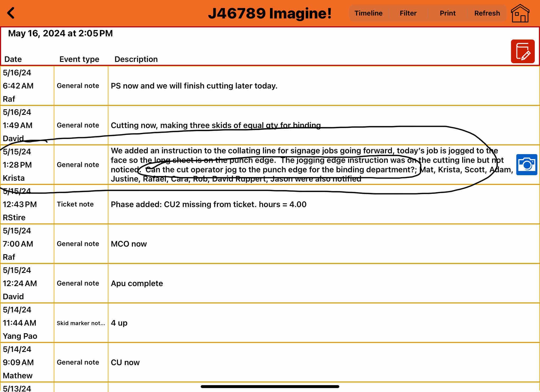Tap the red add-note pencil icon

(522, 51)
